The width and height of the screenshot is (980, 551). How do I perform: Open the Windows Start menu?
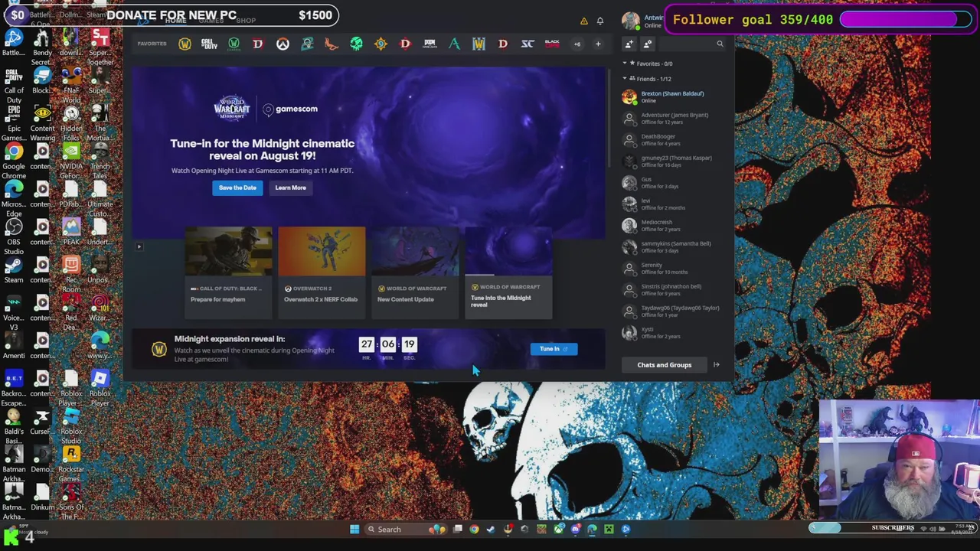click(354, 529)
